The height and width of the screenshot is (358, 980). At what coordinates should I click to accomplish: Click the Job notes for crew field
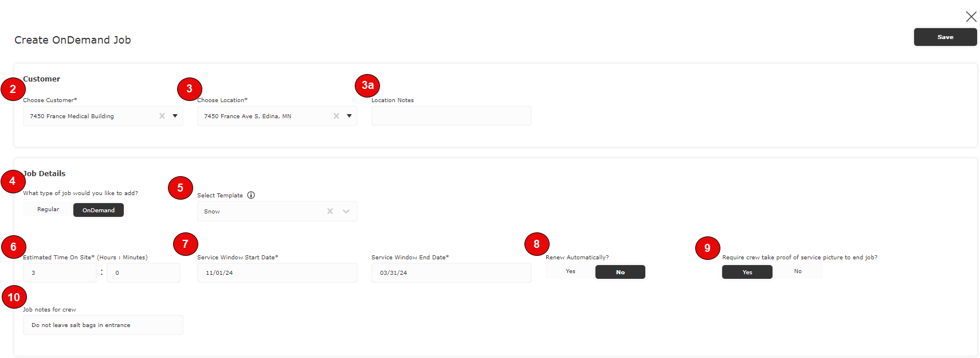point(103,325)
